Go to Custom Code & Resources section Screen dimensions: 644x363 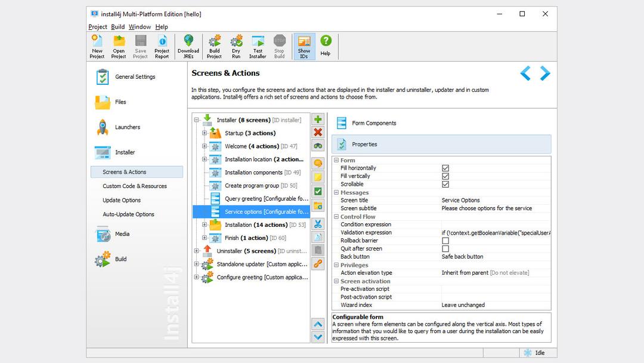pos(135,186)
